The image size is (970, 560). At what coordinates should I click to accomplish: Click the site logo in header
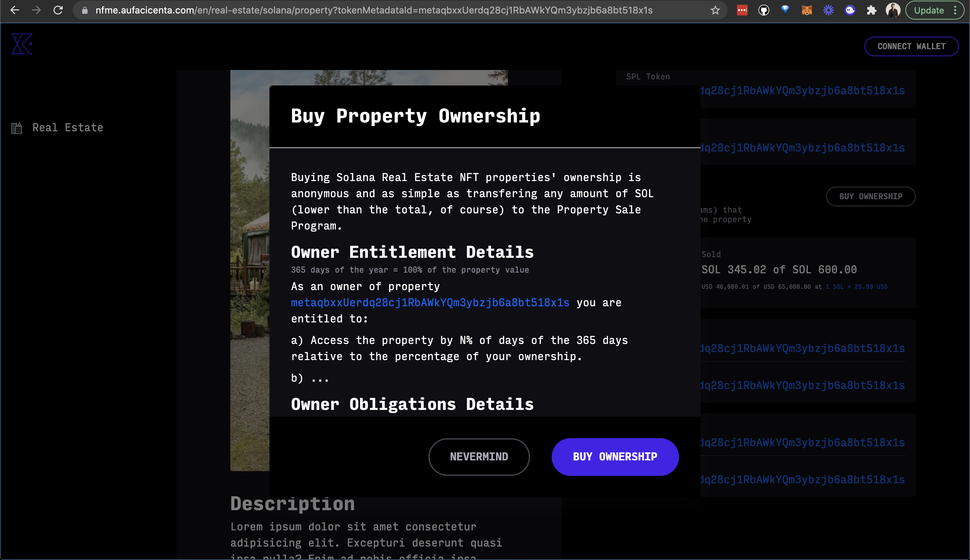[22, 44]
